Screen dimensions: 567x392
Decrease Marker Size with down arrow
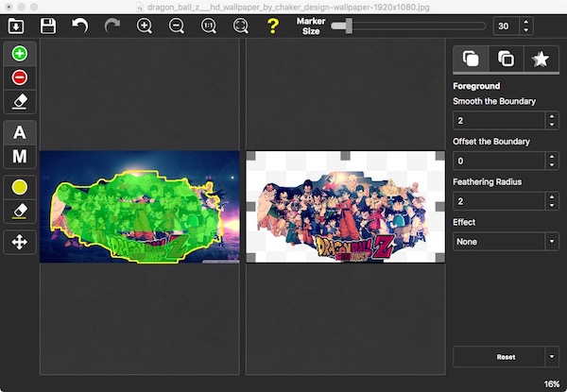[x=526, y=30]
